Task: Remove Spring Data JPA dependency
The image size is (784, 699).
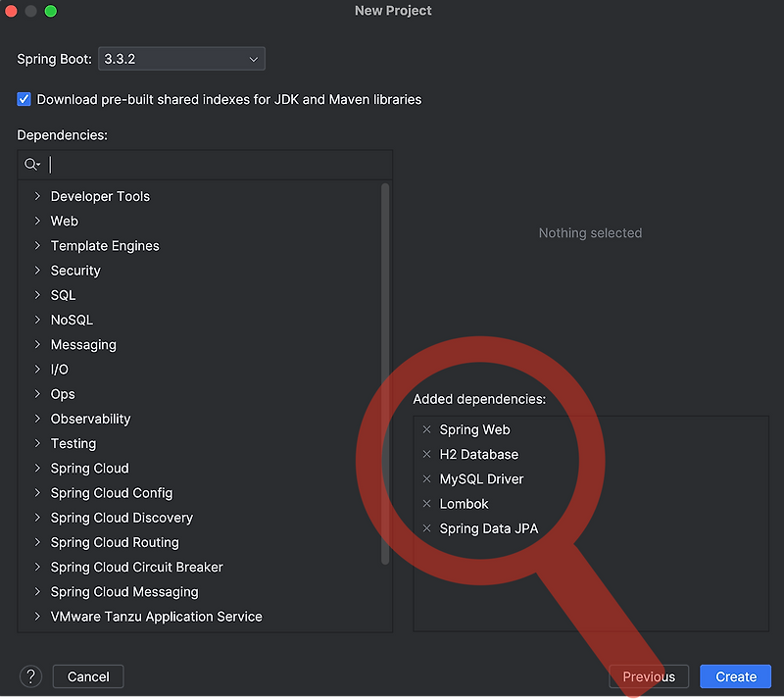Action: click(x=426, y=527)
